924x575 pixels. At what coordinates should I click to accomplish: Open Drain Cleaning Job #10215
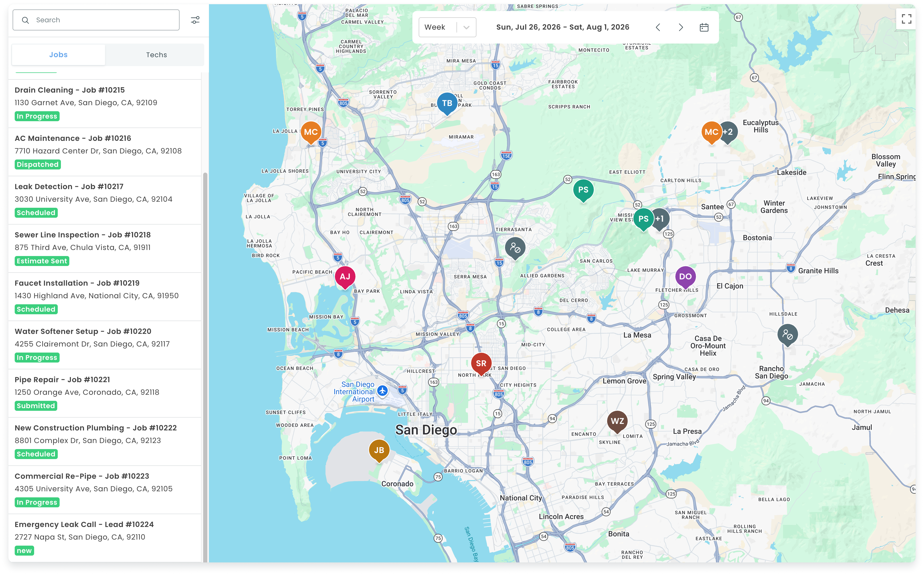coord(105,103)
